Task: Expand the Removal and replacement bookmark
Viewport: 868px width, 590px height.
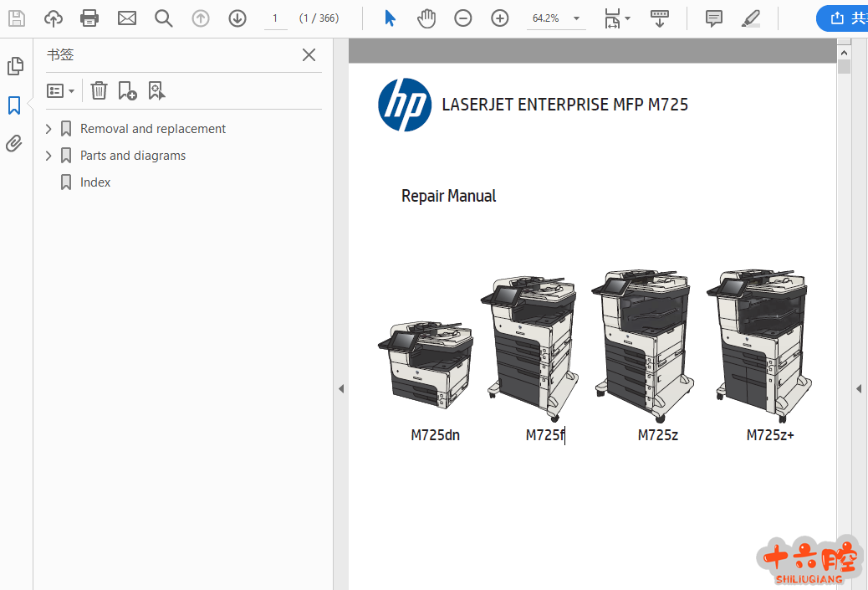Action: [x=49, y=129]
